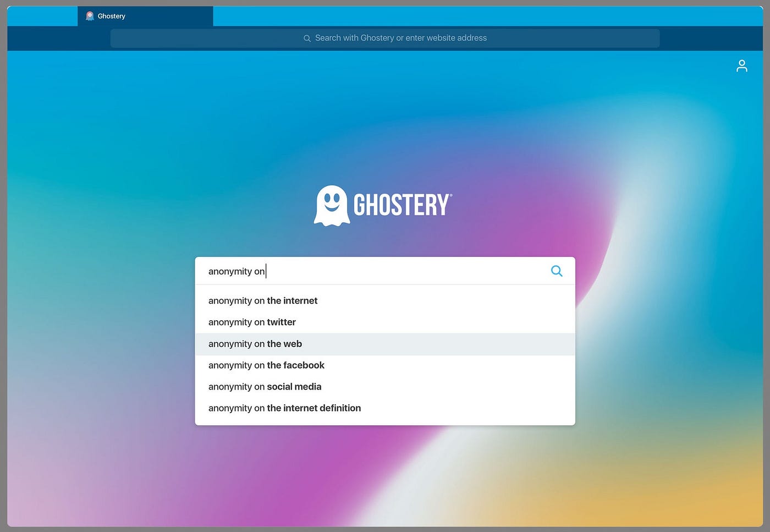Focus the Search with Ghostery address bar
This screenshot has width=770, height=532.
coord(385,38)
